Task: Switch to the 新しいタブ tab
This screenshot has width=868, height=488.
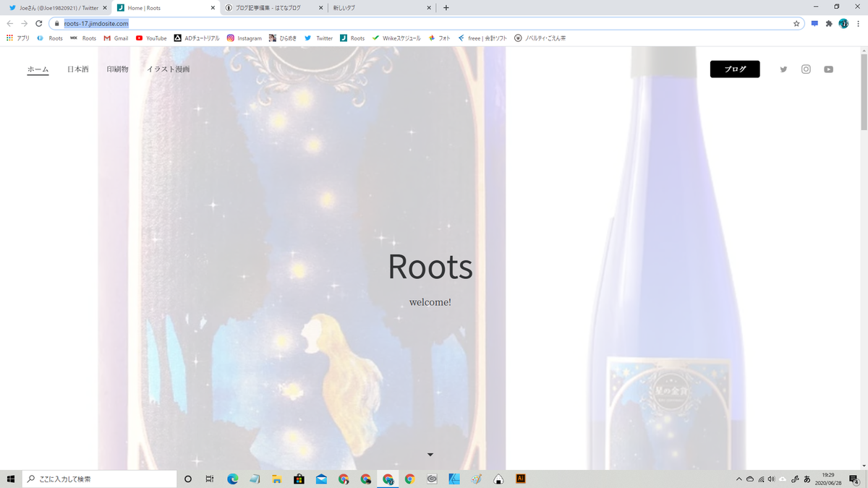Action: 381,8
